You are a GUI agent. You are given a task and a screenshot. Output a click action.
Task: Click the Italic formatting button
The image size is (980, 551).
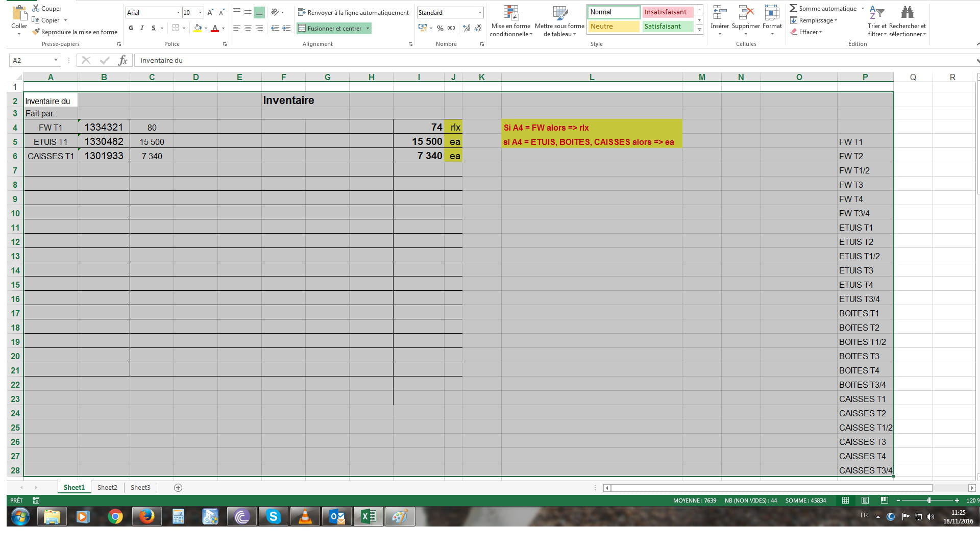(142, 29)
